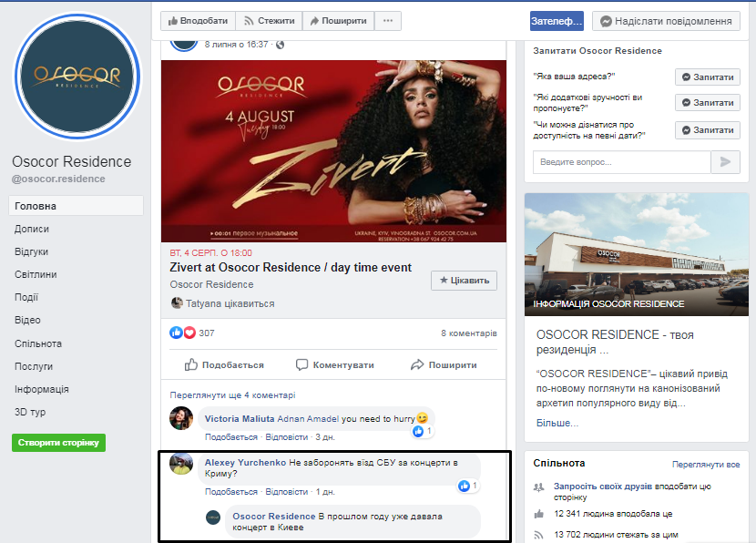Open Відгуки in the left sidebar
Screen dimensions: 756x543
click(32, 251)
